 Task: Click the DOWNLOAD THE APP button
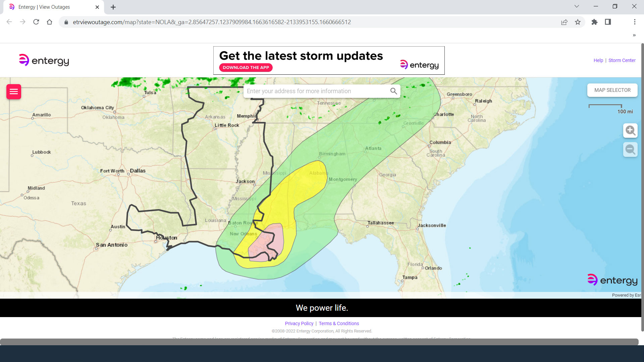[x=246, y=67]
